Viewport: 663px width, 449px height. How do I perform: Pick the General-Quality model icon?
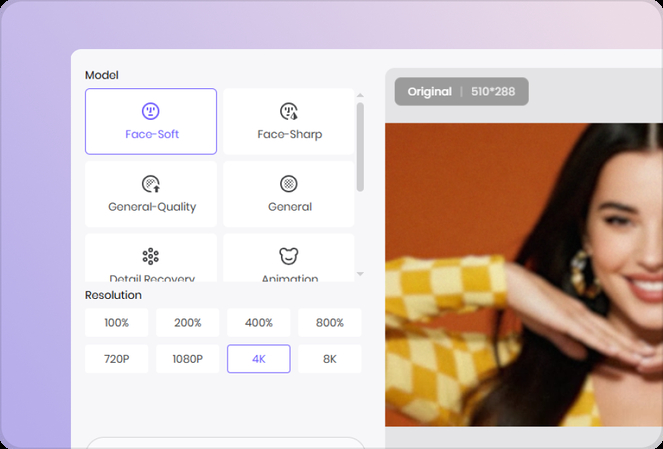[x=151, y=184]
